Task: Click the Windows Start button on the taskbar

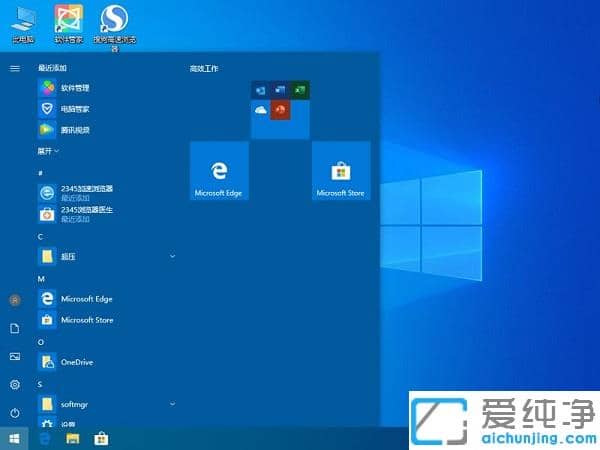Action: click(x=14, y=438)
